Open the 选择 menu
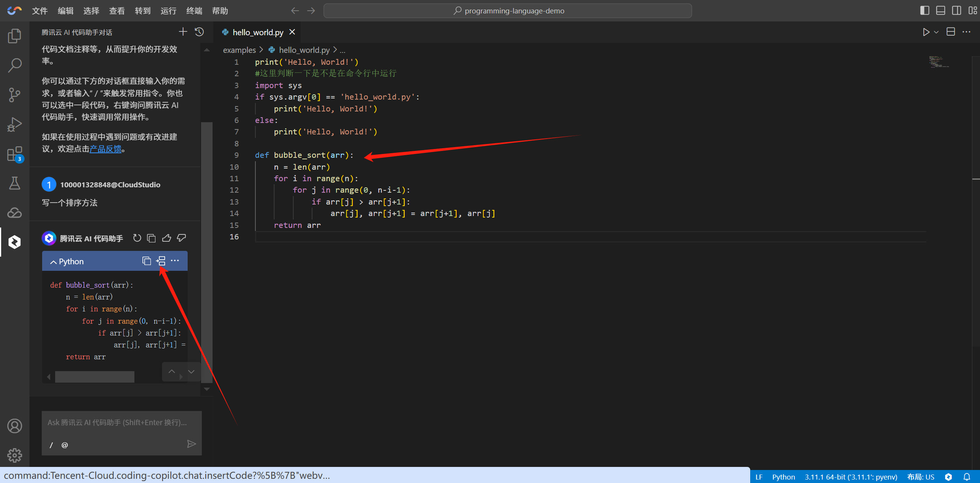 (91, 11)
